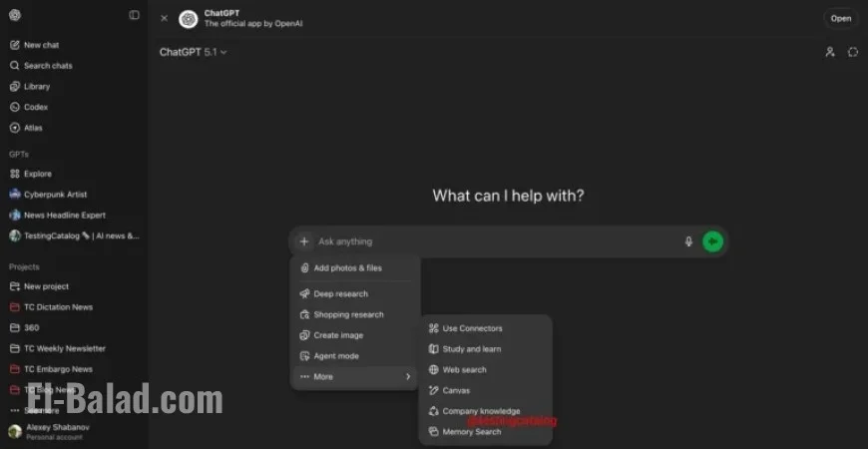868x449 pixels.
Task: Select Agent mode from menu
Action: coord(354,356)
